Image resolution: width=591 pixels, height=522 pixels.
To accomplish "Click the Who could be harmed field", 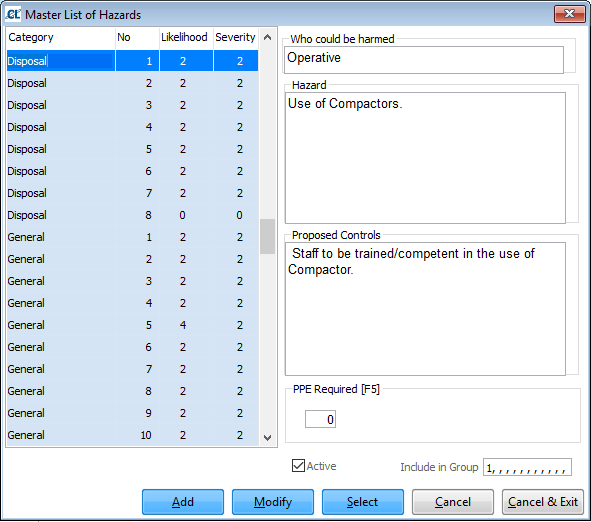I will pyautogui.click(x=424, y=60).
